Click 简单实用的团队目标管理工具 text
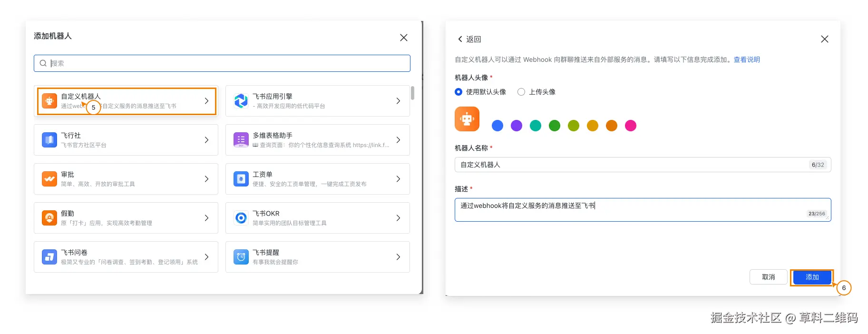 click(290, 223)
